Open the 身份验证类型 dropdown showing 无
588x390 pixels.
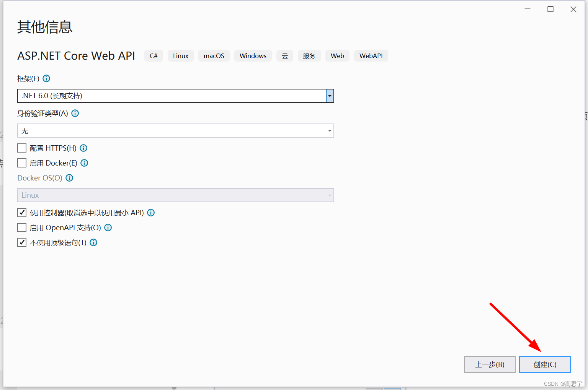pos(176,131)
